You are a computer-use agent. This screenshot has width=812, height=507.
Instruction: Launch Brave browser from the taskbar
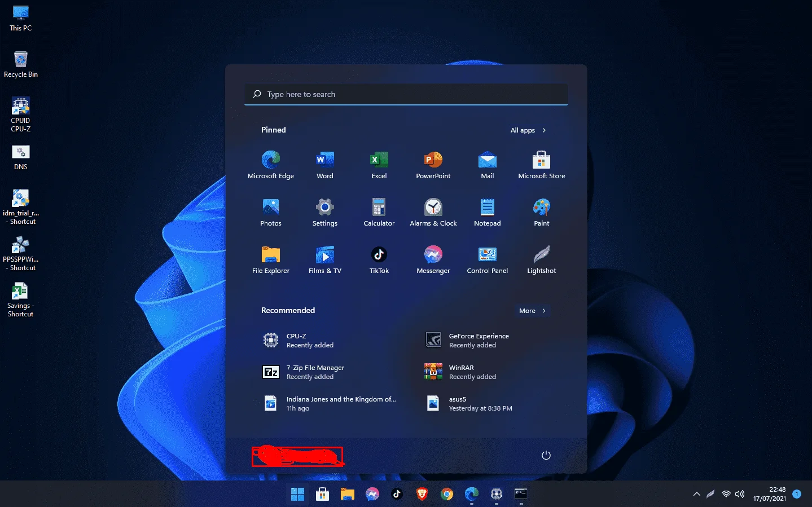[x=422, y=494]
